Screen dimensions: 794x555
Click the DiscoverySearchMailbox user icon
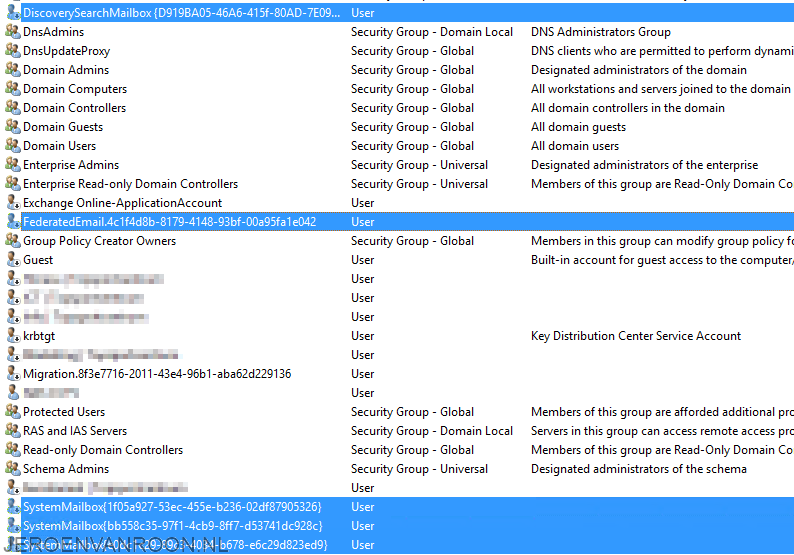[x=13, y=13]
